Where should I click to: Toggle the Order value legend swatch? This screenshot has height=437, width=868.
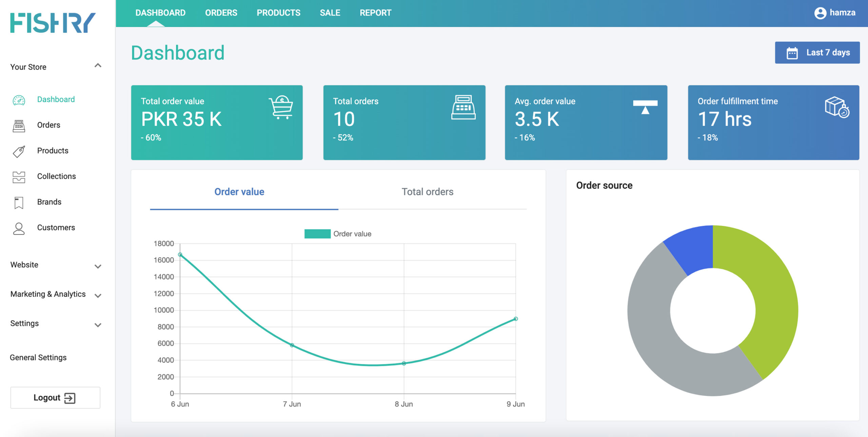coord(317,234)
